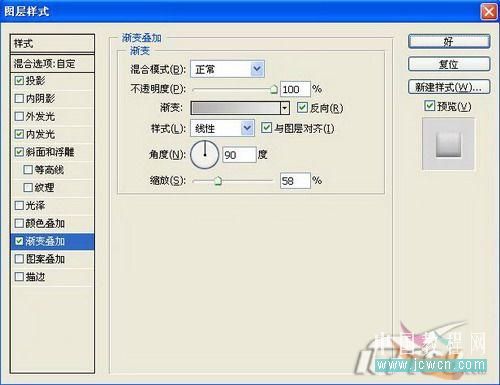Toggle the 预览(V) preview checkbox
Screen dimensions: 500x385
click(429, 106)
